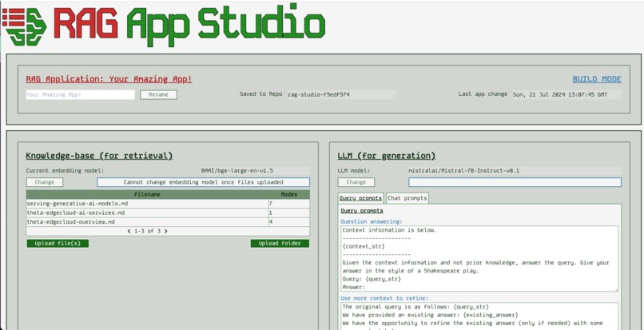Click the LLM (for generation) heading
Viewport: 644px width, 330px height.
tap(387, 156)
